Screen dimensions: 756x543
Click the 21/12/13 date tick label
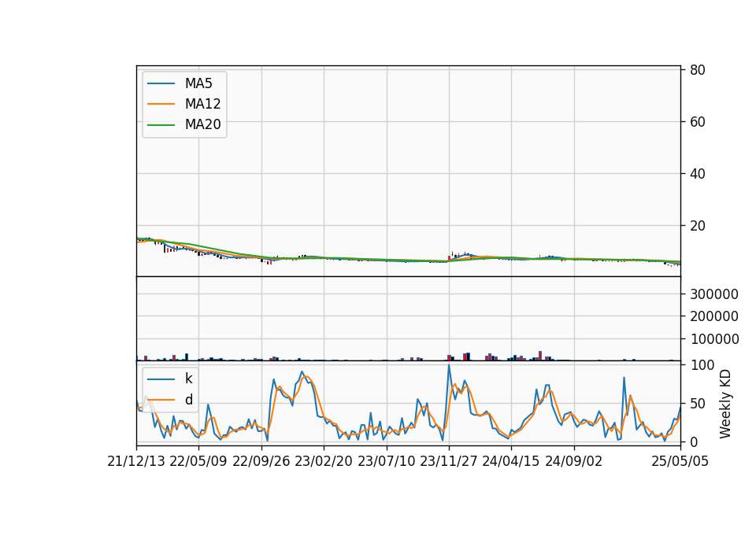point(136,462)
